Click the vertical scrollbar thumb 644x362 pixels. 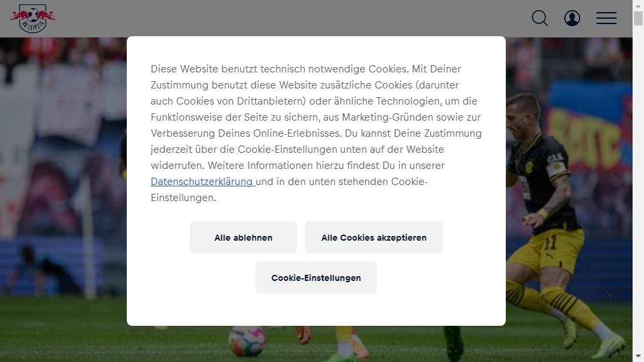click(638, 19)
